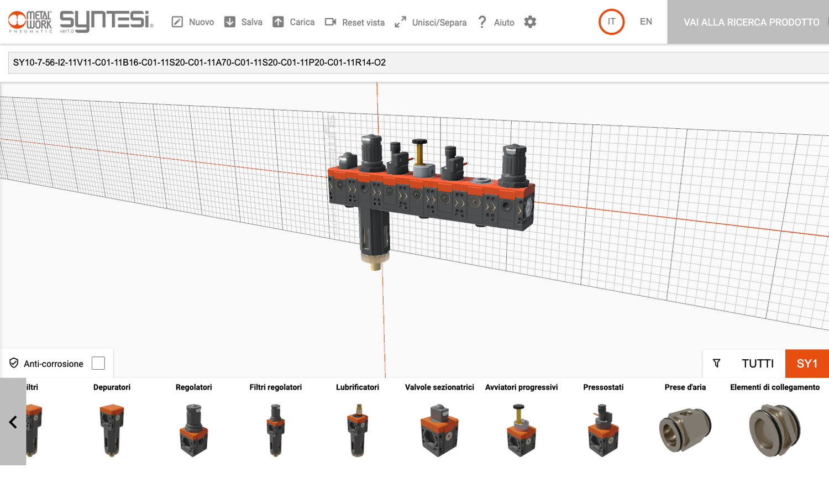Click the Pressostati category label
The image size is (829, 504).
(603, 387)
